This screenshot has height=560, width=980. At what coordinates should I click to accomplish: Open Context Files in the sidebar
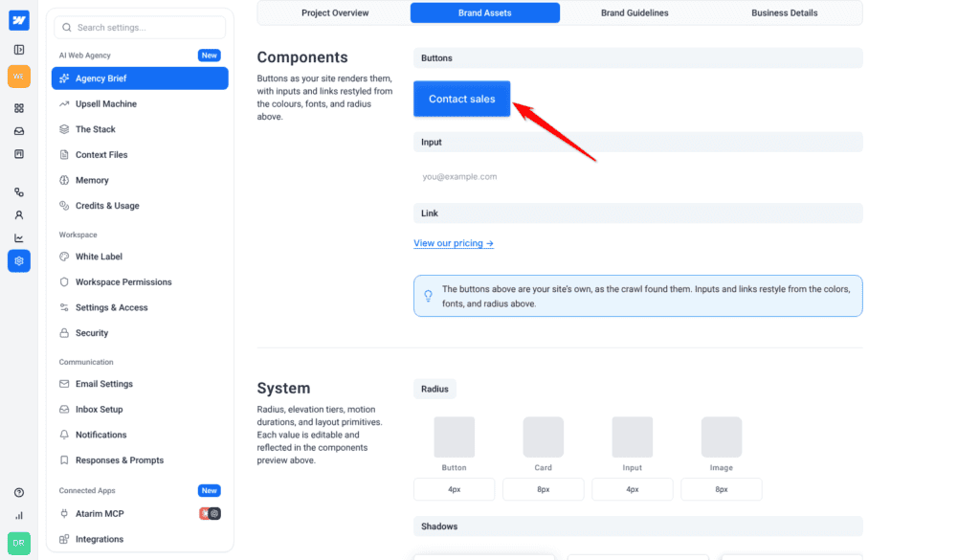140,154
